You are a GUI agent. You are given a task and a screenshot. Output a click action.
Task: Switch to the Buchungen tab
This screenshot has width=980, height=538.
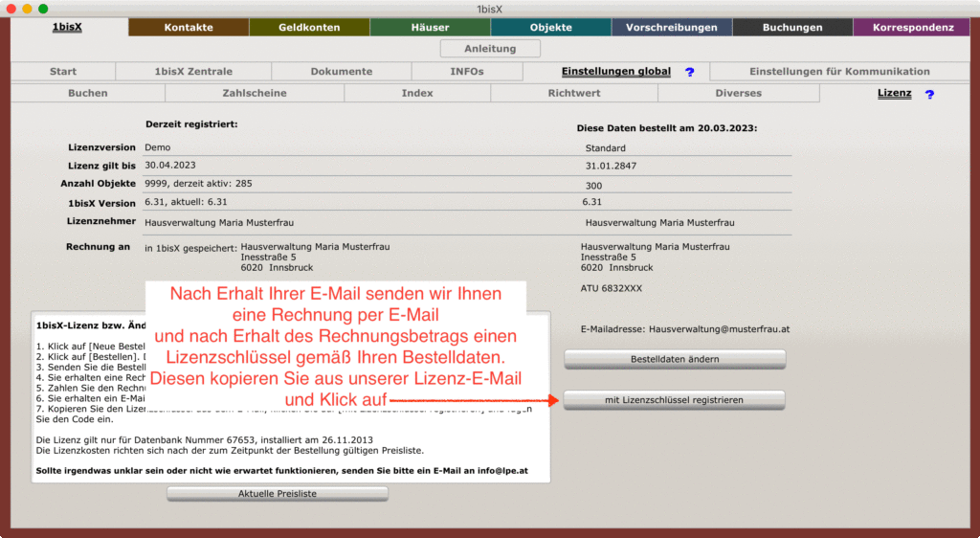791,28
